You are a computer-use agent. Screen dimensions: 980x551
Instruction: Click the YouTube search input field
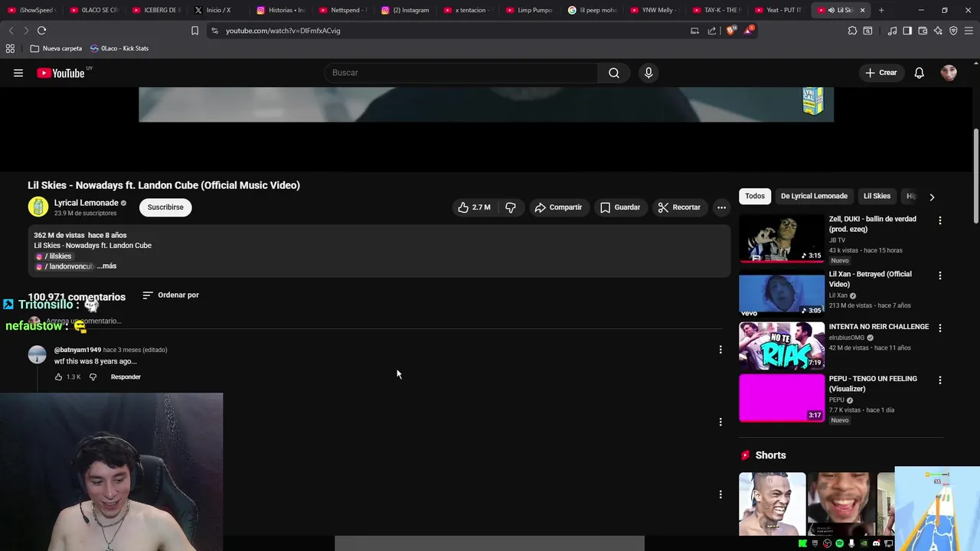pyautogui.click(x=461, y=73)
